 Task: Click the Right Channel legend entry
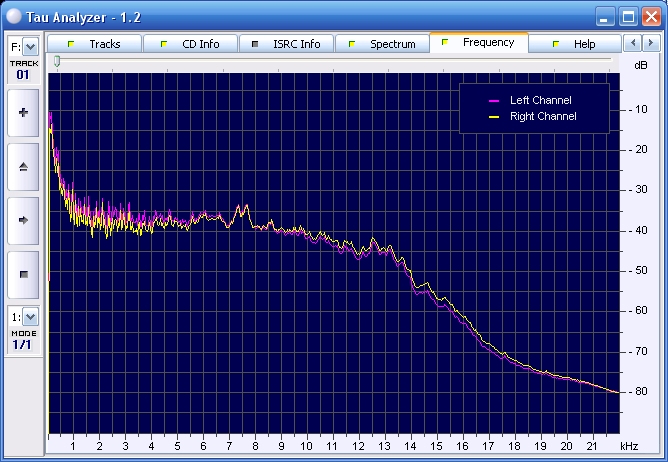(x=542, y=117)
